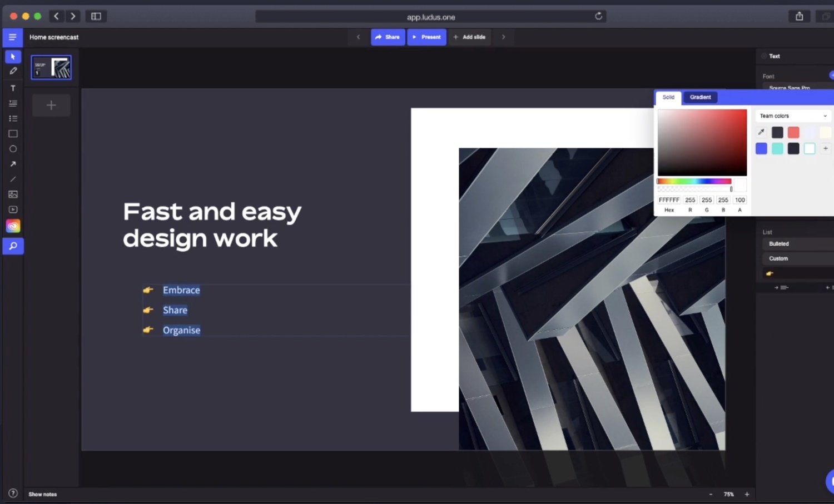This screenshot has height=504, width=834.
Task: Open the hamburger menu top left
Action: click(x=12, y=37)
